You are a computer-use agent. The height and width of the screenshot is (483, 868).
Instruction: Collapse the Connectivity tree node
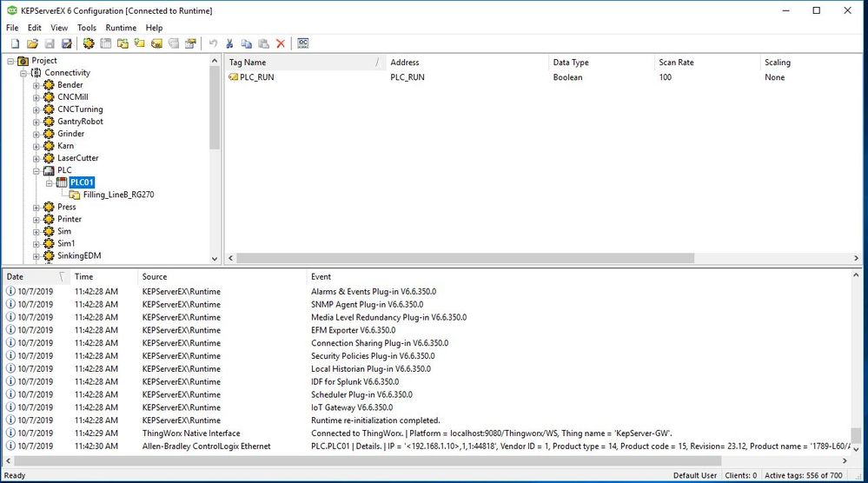tap(23, 73)
